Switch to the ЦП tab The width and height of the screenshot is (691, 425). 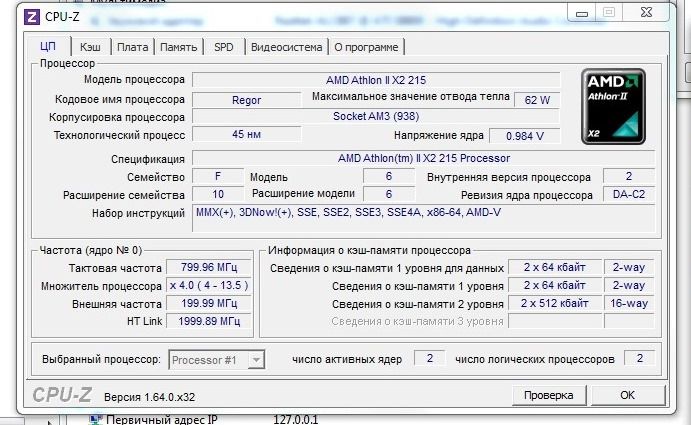[x=48, y=47]
